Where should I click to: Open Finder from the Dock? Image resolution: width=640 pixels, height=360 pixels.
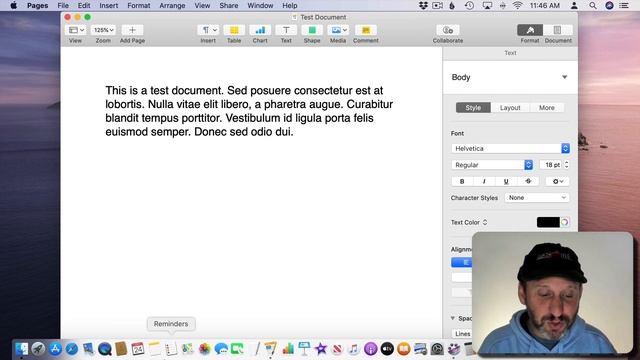pyautogui.click(x=22, y=349)
